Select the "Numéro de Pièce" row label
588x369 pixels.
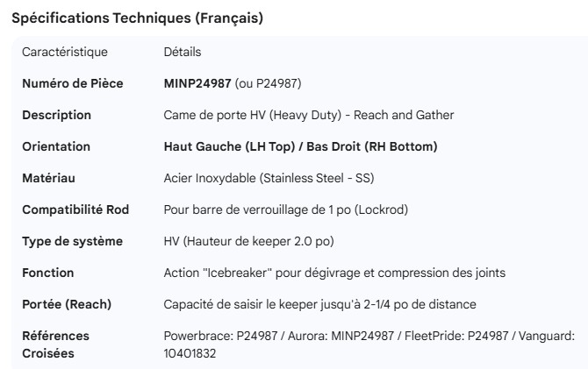73,84
